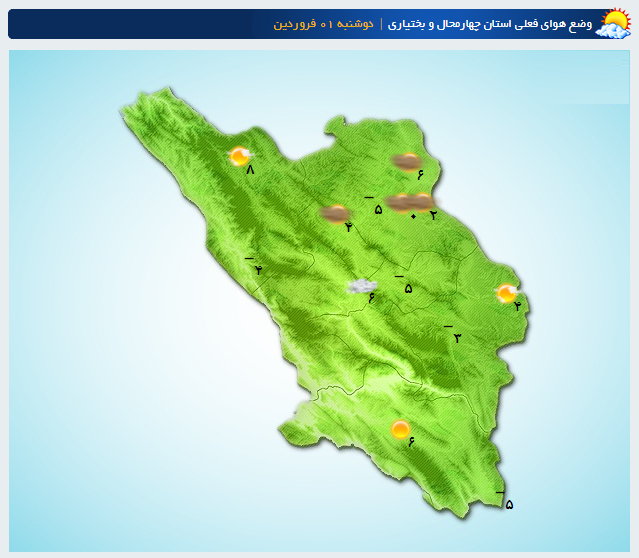Click the gray cloud icon in map center
The height and width of the screenshot is (558, 639).
[360, 286]
